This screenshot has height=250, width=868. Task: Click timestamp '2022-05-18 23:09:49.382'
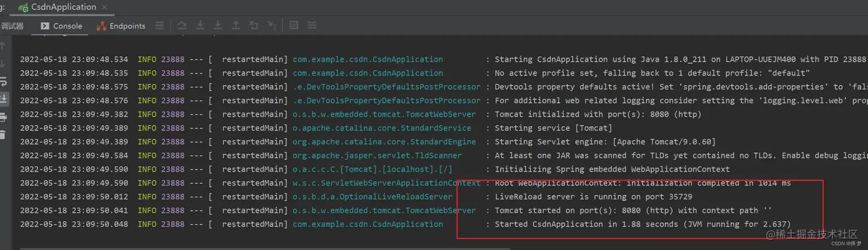pyautogui.click(x=74, y=114)
